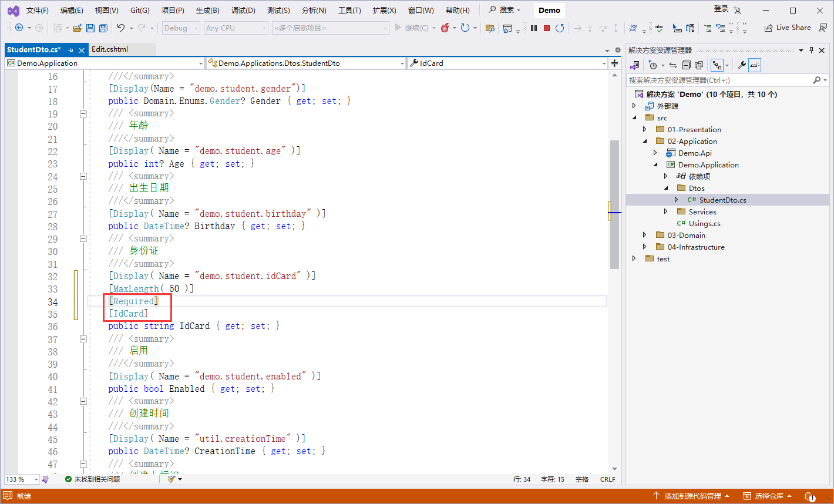Click Collapse All icon in Solution Explorer

click(x=685, y=65)
